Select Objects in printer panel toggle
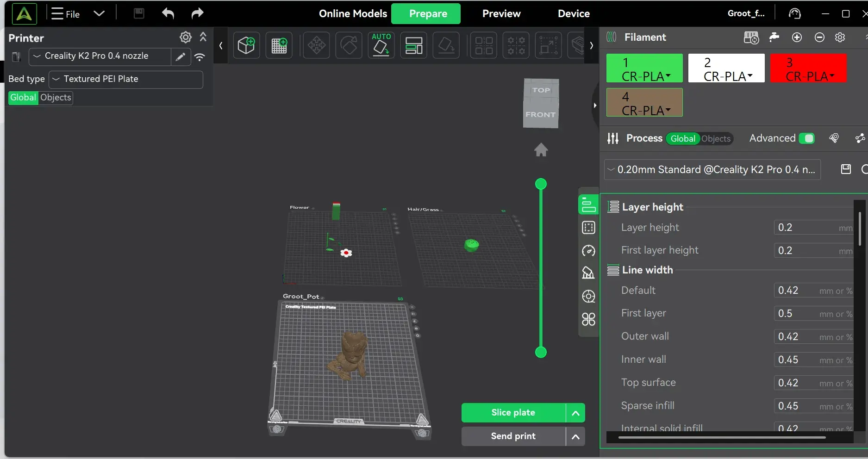Viewport: 868px width, 459px height. tap(56, 98)
